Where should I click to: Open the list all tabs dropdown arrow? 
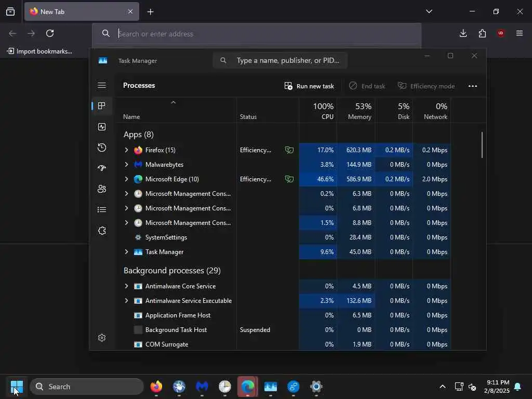coord(429,11)
